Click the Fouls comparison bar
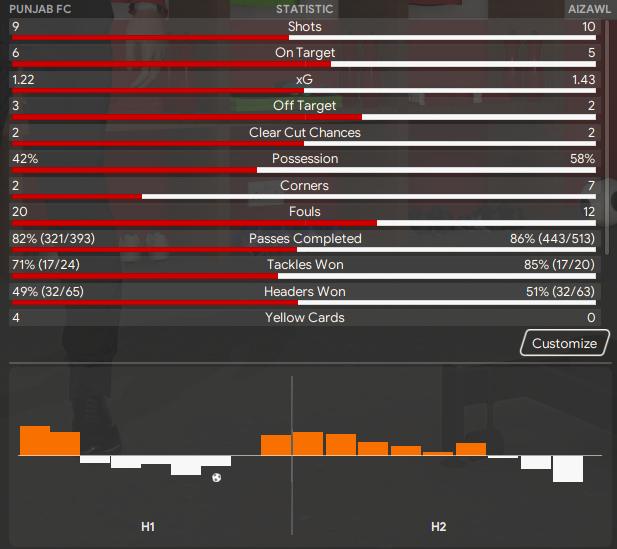Viewport: 617px width, 549px height. coord(304,223)
